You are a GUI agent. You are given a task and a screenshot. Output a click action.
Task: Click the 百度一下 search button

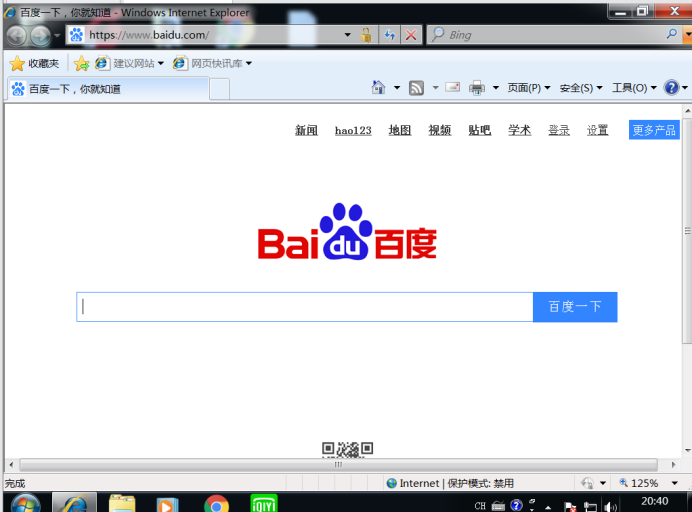coord(575,307)
